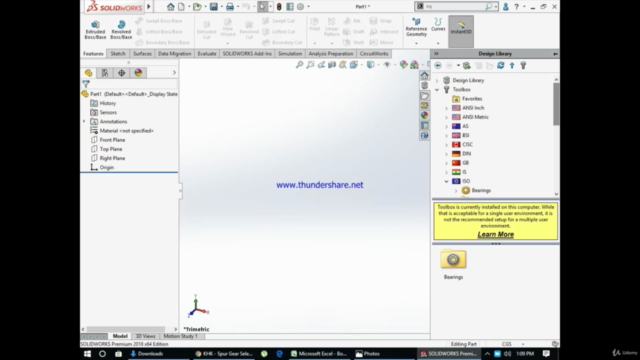Open the Simulation tab

click(x=290, y=54)
